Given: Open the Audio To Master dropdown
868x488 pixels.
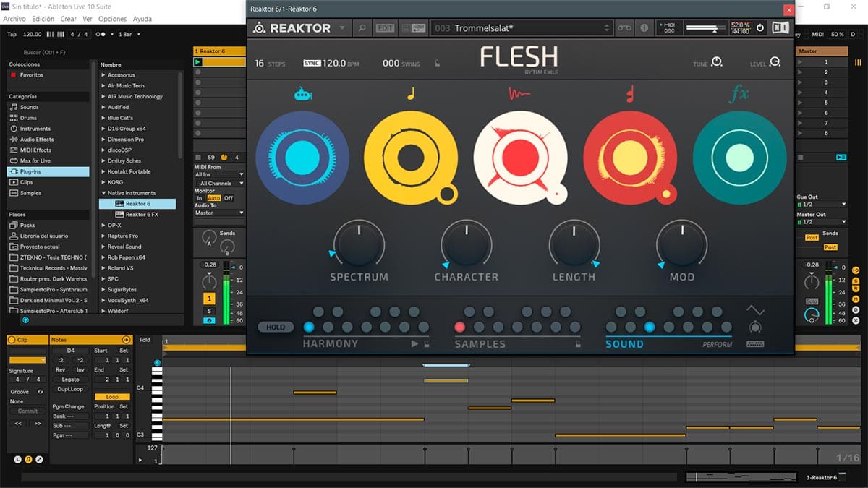Looking at the screenshot, I should tap(219, 213).
